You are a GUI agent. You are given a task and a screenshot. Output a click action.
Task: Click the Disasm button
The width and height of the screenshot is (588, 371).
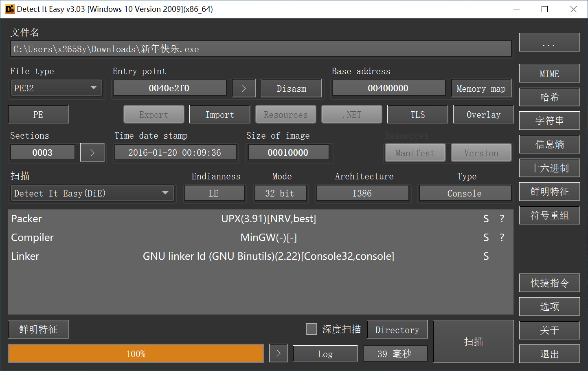292,88
